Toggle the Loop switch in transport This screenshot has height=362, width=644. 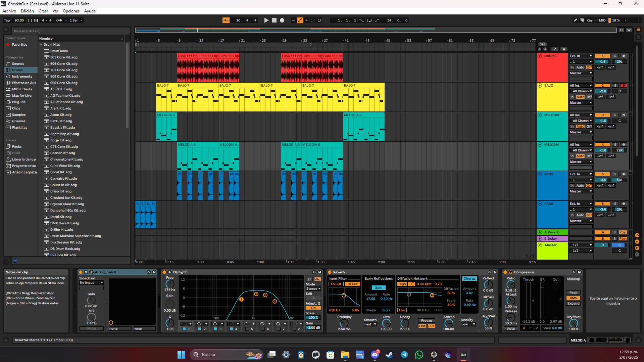[369, 20]
